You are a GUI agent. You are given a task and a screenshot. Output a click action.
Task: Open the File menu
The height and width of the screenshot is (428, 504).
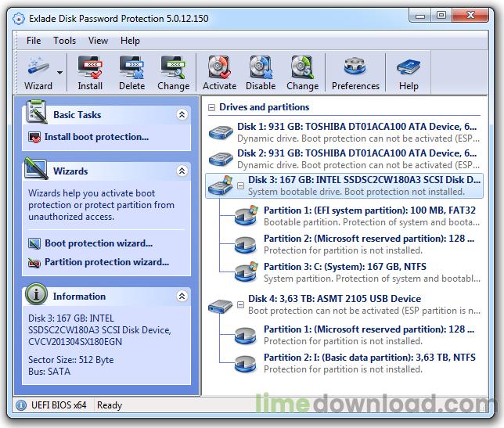tap(34, 41)
